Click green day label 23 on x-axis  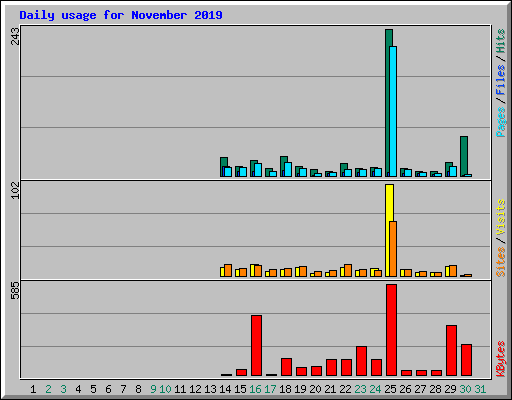coord(360,389)
